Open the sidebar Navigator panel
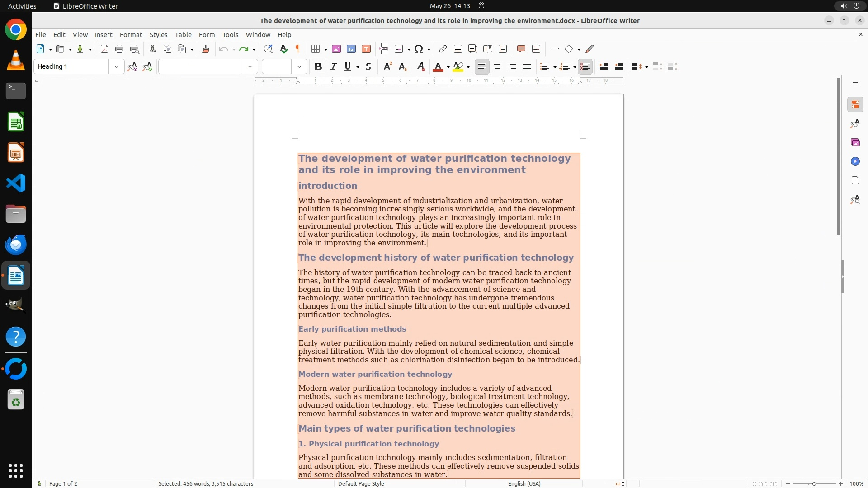 (x=855, y=162)
